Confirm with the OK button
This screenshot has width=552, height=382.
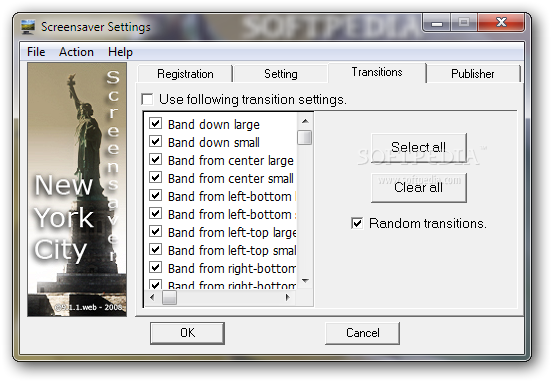[187, 333]
